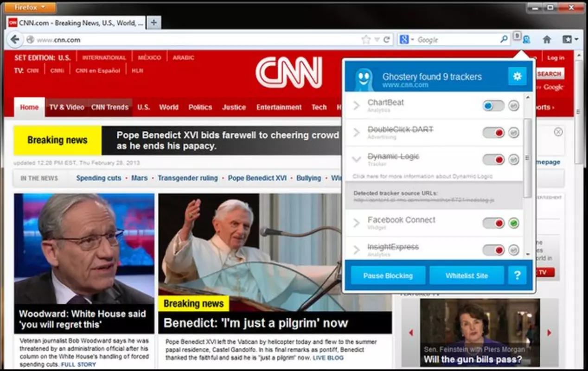Screen dimensions: 588x371
Task: Go to the U.S. news section
Action: tap(143, 107)
